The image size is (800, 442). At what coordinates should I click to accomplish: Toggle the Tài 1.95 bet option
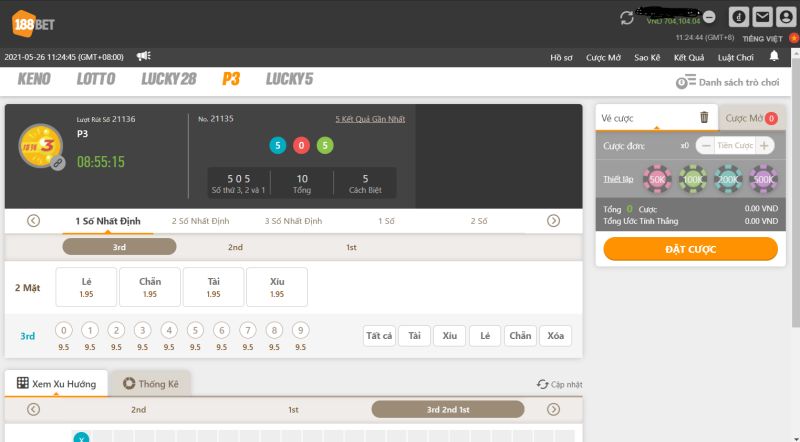pyautogui.click(x=213, y=287)
